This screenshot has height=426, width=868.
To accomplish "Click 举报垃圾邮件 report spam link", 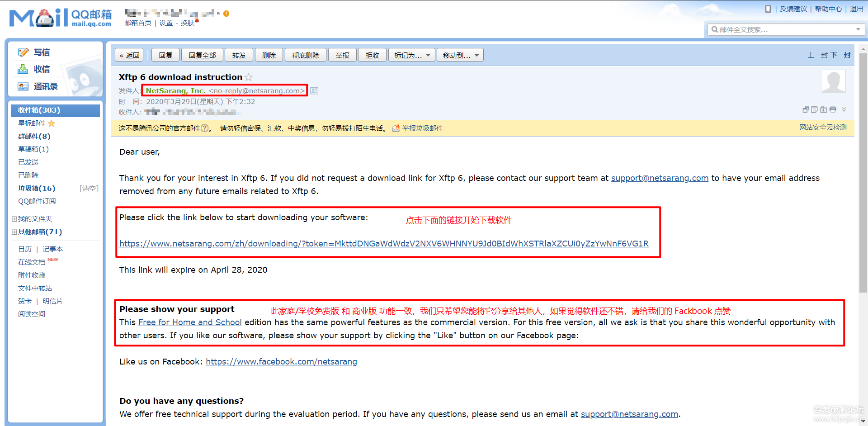I will 423,128.
